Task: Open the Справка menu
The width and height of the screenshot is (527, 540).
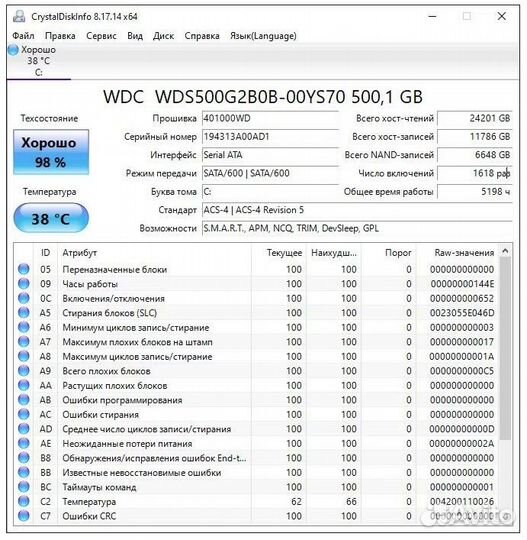Action: [x=202, y=36]
